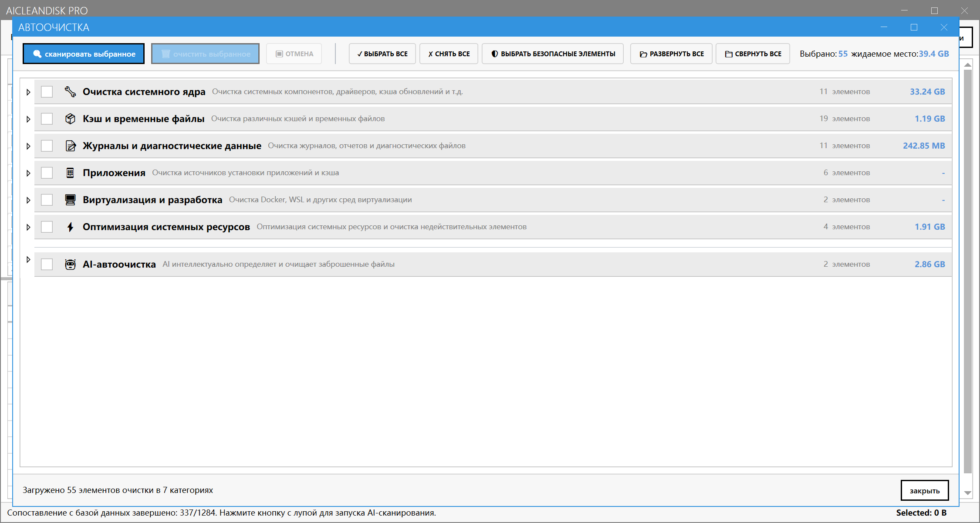
Task: Expand the Журналы и диагностические данные category
Action: [28, 146]
